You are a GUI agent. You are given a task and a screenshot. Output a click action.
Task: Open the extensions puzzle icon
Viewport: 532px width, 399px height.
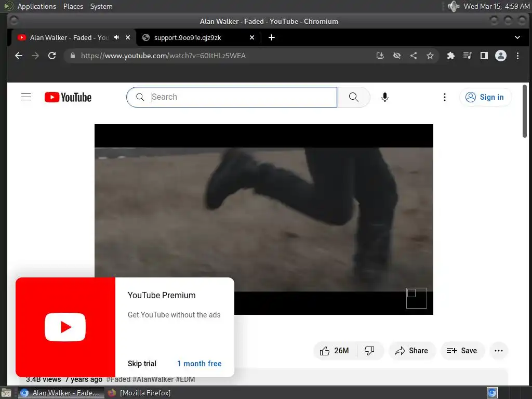[450, 56]
